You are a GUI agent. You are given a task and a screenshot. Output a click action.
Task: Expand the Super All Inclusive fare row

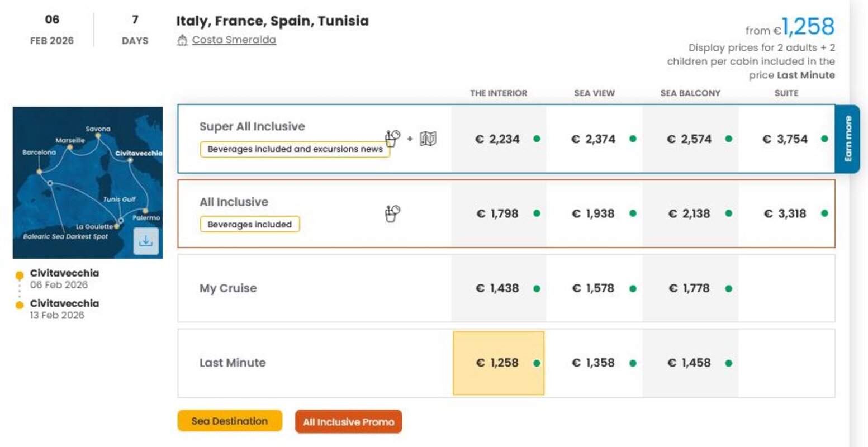click(x=252, y=127)
